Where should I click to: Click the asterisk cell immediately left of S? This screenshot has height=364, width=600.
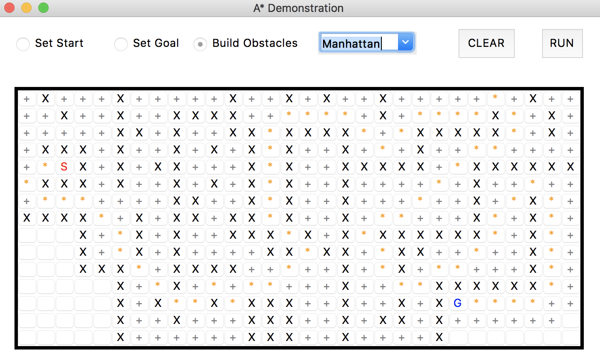pyautogui.click(x=46, y=167)
